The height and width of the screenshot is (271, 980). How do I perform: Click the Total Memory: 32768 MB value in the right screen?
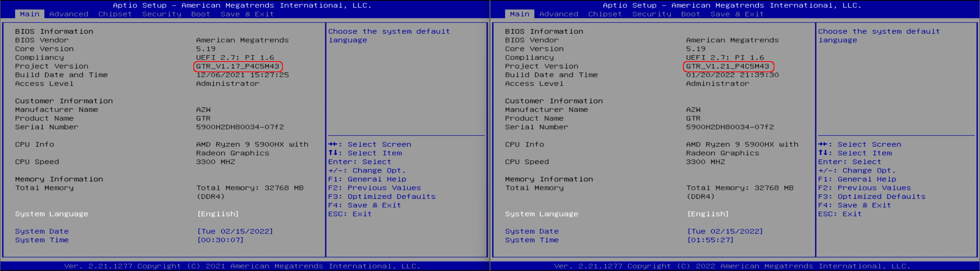coord(740,188)
